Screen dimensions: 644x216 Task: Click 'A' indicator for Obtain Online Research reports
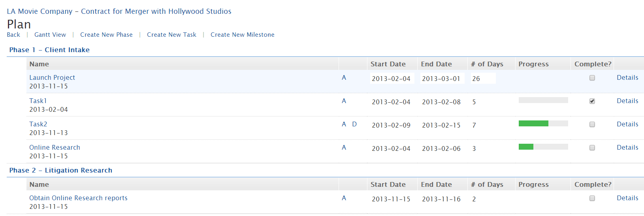(344, 198)
